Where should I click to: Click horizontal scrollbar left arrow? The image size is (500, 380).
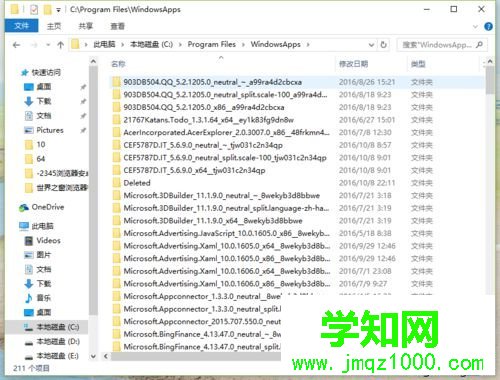point(106,356)
